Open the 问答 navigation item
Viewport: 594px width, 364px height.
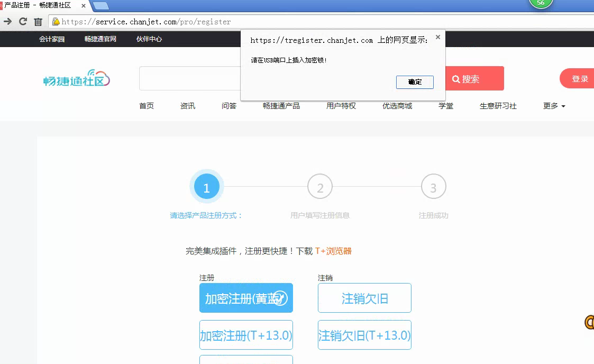tap(229, 106)
